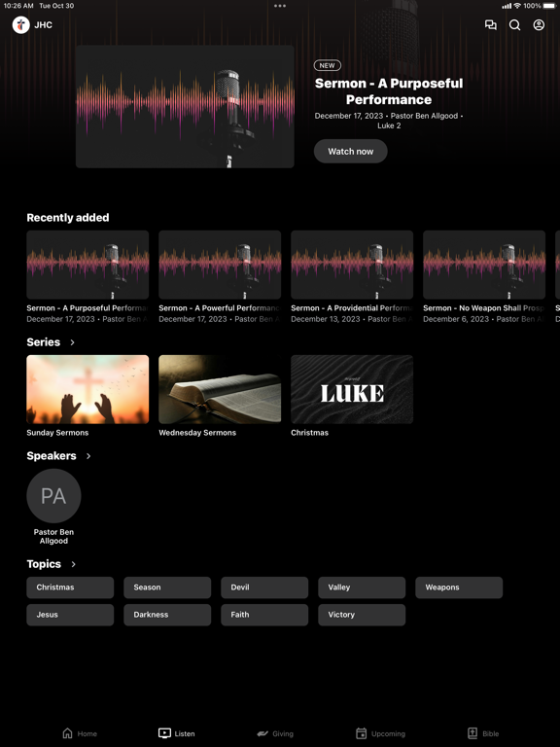560x747 pixels.
Task: Select the Weapons topic chip
Action: click(x=459, y=587)
